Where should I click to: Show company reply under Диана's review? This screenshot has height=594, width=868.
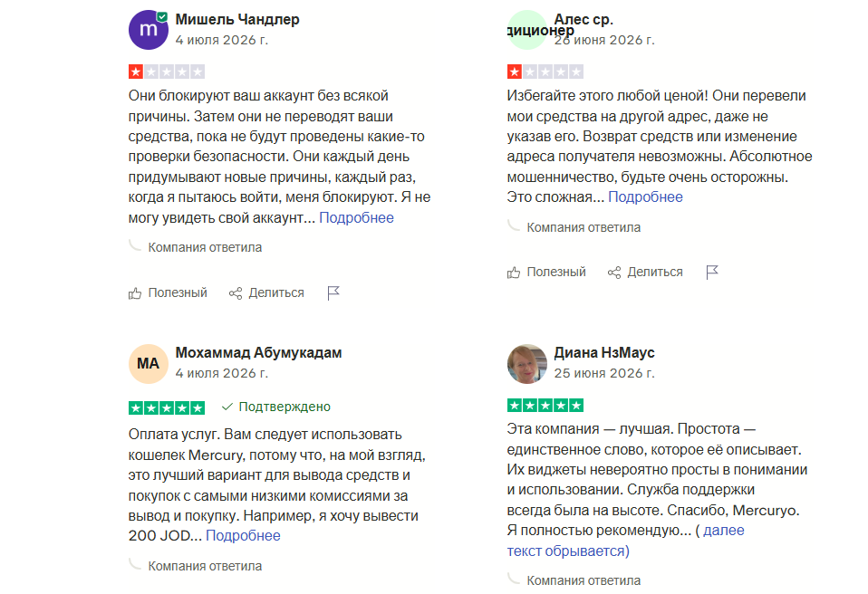click(583, 580)
